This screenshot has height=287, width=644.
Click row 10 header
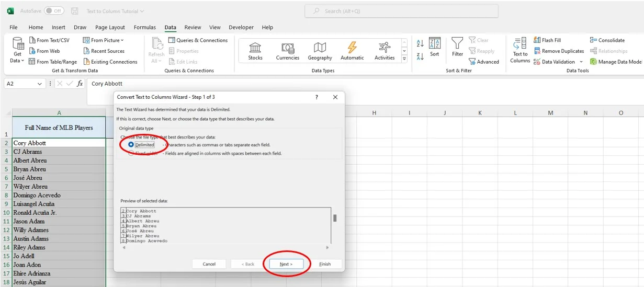click(x=6, y=212)
